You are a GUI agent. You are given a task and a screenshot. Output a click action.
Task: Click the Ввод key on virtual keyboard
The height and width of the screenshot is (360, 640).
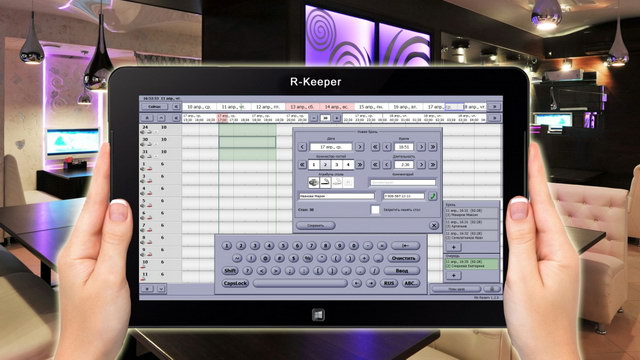point(402,271)
